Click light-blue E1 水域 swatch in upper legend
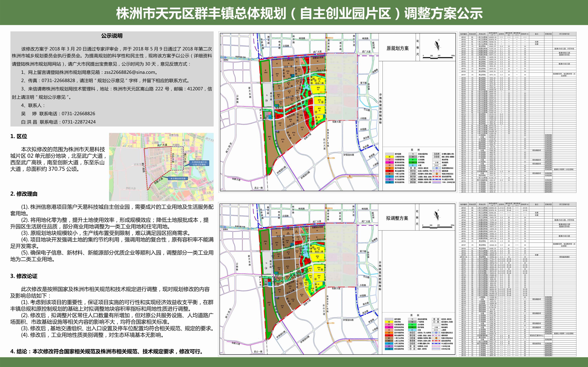The image size is (588, 367). point(413,165)
